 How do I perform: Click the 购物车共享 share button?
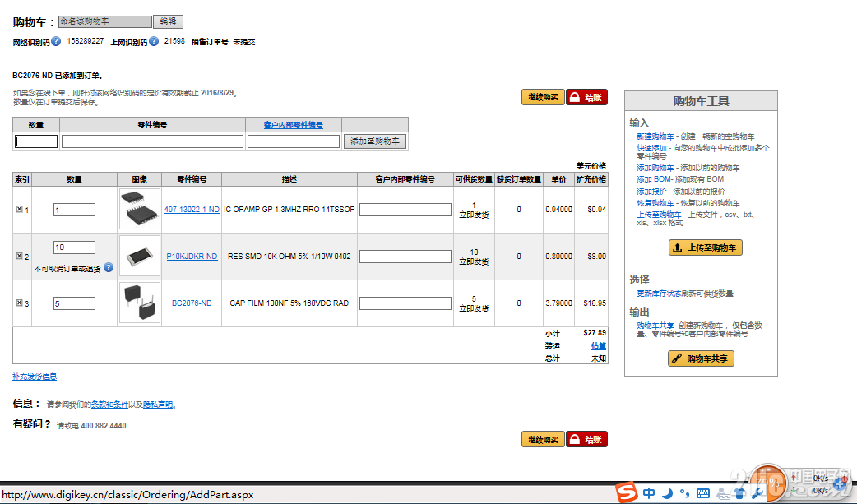[x=702, y=358]
